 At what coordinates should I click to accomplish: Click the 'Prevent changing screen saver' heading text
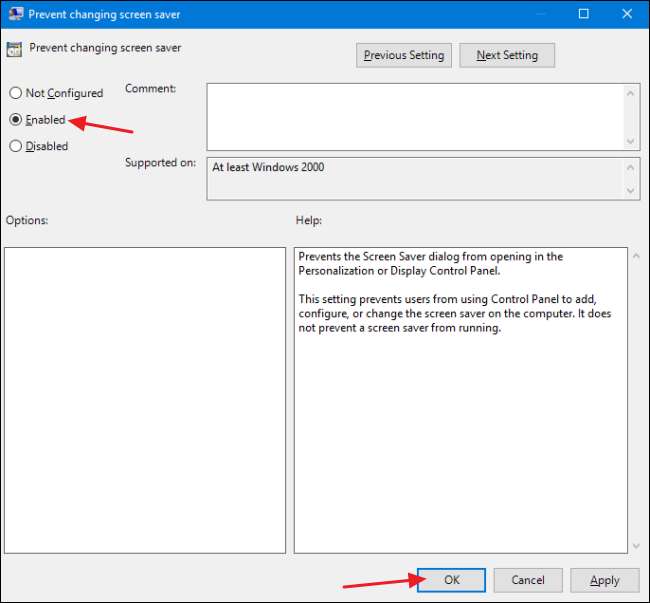(x=105, y=48)
